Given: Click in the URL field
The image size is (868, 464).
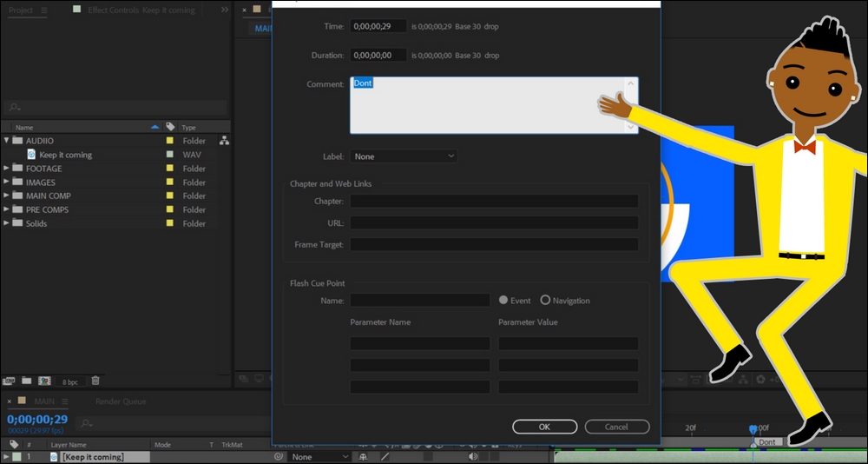Looking at the screenshot, I should [494, 222].
